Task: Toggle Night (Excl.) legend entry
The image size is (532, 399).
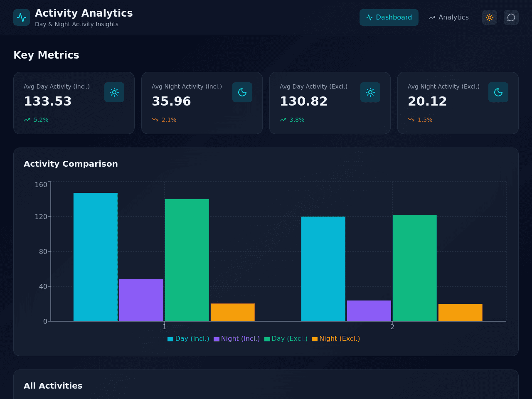Action: coord(336,339)
